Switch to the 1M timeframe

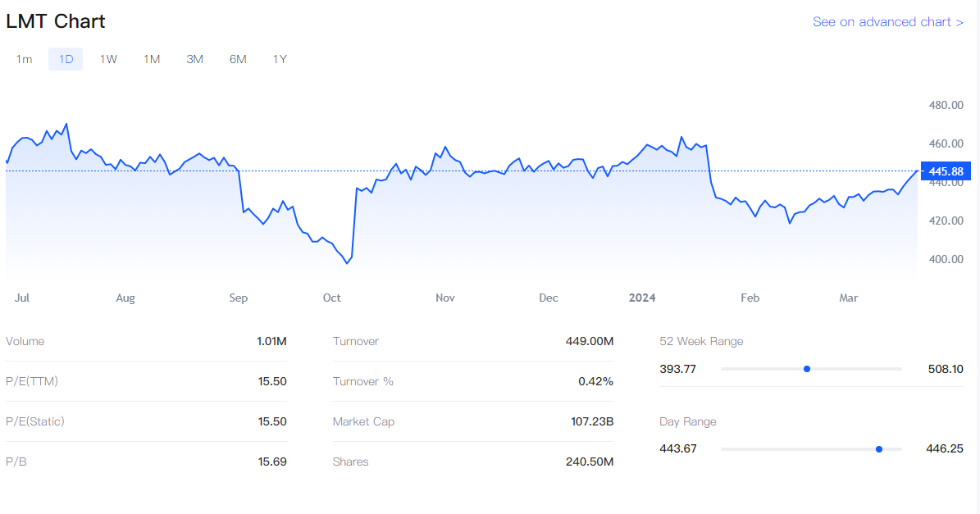coord(152,59)
